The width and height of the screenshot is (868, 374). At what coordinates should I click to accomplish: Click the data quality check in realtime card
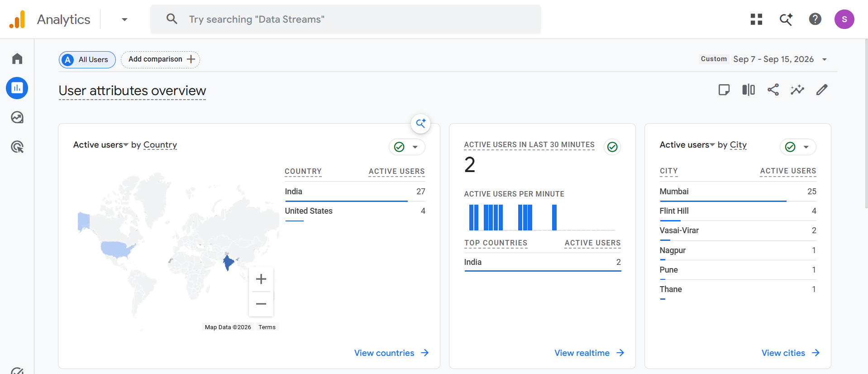coord(612,147)
